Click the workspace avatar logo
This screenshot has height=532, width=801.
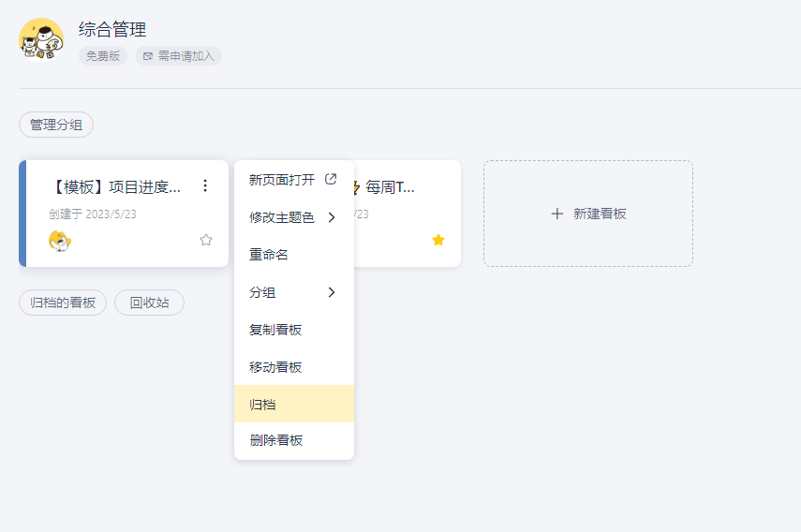pyautogui.click(x=41, y=39)
